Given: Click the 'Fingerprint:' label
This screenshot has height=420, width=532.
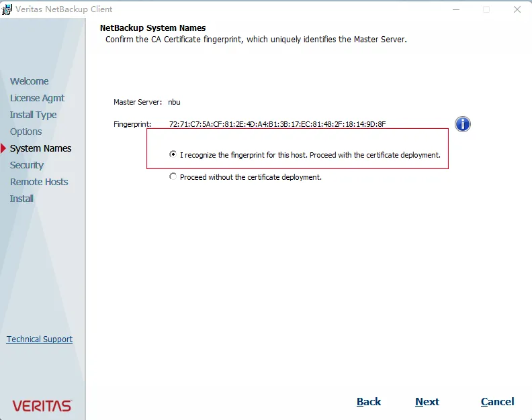Looking at the screenshot, I should coord(132,124).
